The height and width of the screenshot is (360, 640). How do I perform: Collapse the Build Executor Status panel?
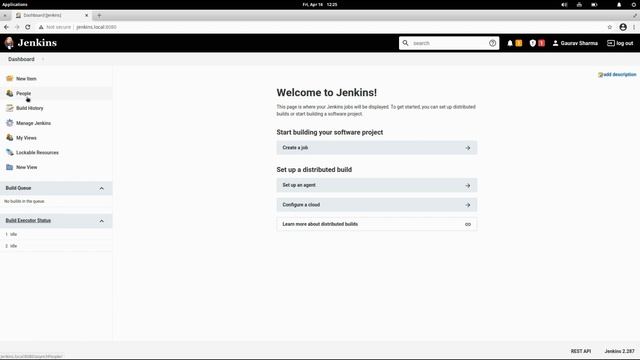[x=102, y=221]
